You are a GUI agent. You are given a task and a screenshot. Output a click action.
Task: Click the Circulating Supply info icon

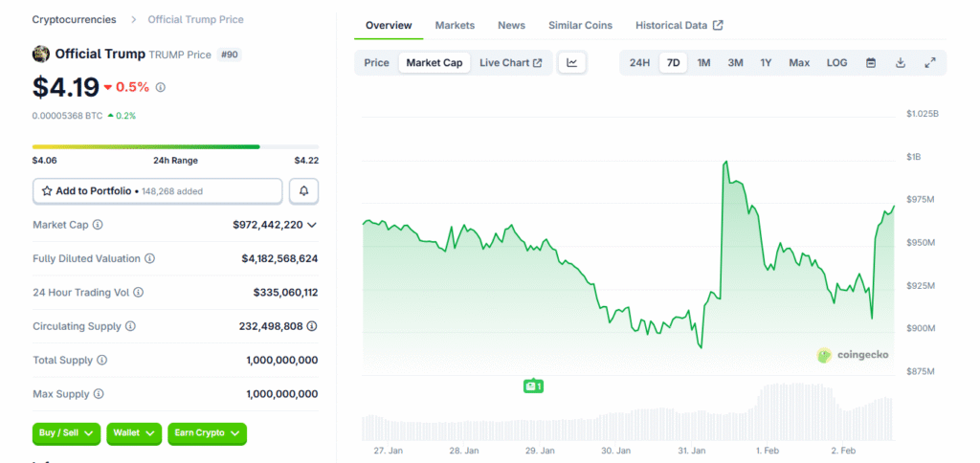(x=130, y=326)
